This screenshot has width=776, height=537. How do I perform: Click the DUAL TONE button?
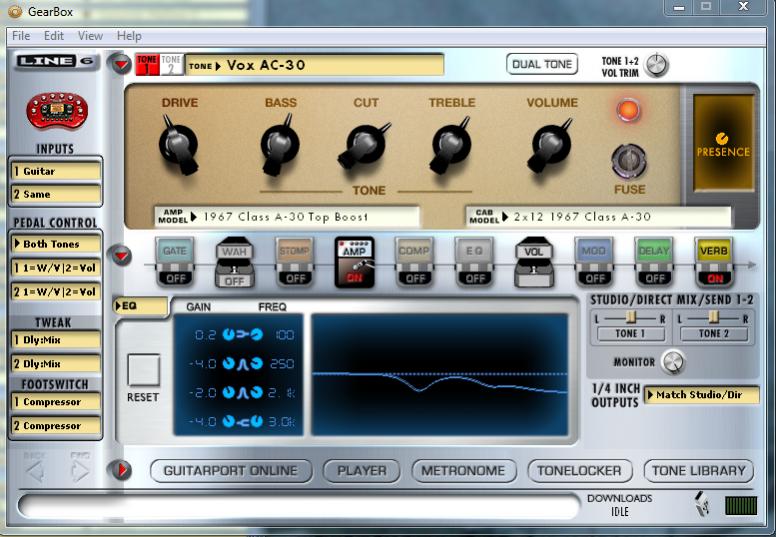[542, 64]
